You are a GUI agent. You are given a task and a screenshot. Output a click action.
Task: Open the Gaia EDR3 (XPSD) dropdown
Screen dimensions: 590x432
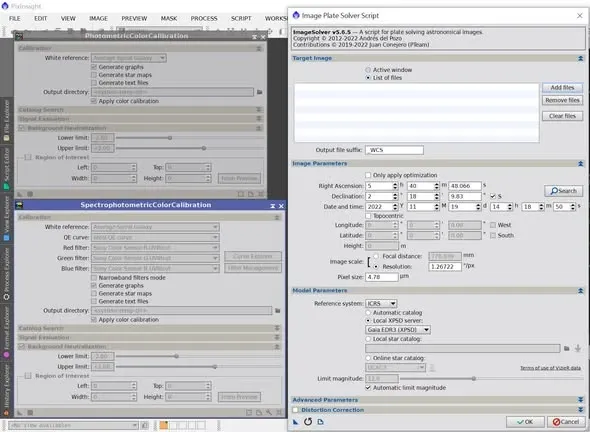398,330
